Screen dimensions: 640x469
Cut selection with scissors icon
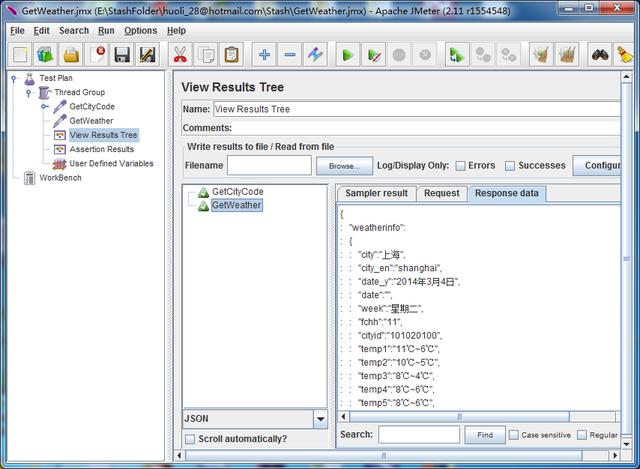tap(180, 54)
